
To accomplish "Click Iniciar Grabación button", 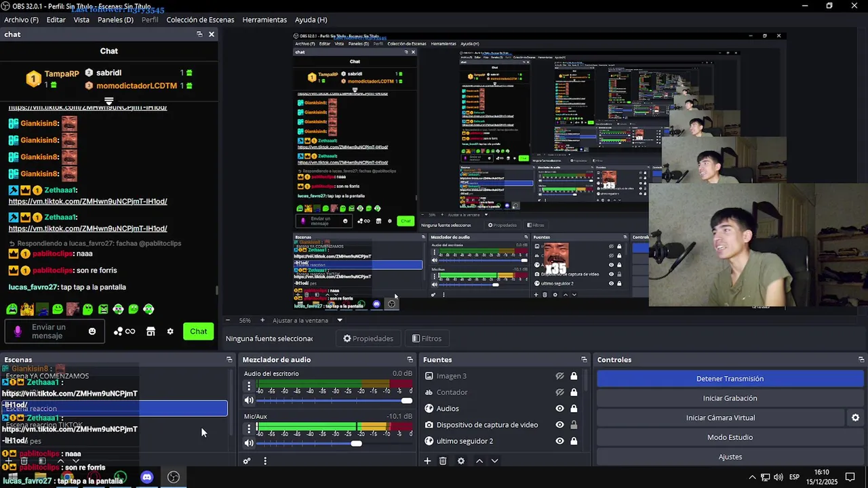I will 730,399.
